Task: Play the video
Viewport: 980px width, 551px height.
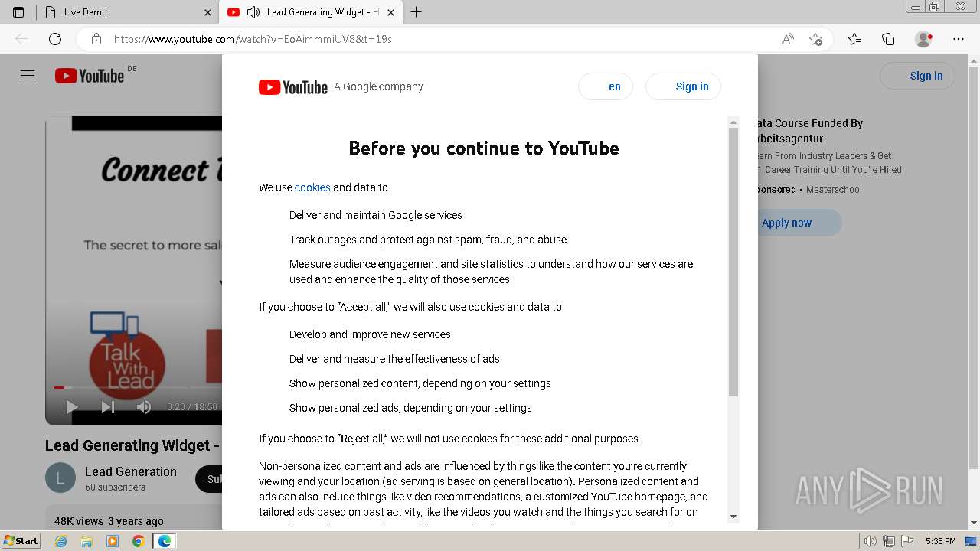Action: [x=72, y=407]
